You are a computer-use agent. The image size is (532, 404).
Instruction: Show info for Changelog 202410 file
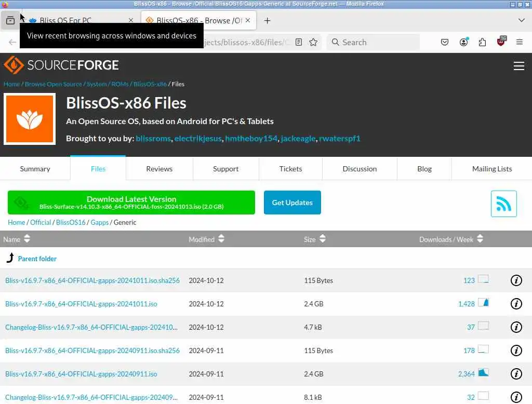[x=516, y=327]
